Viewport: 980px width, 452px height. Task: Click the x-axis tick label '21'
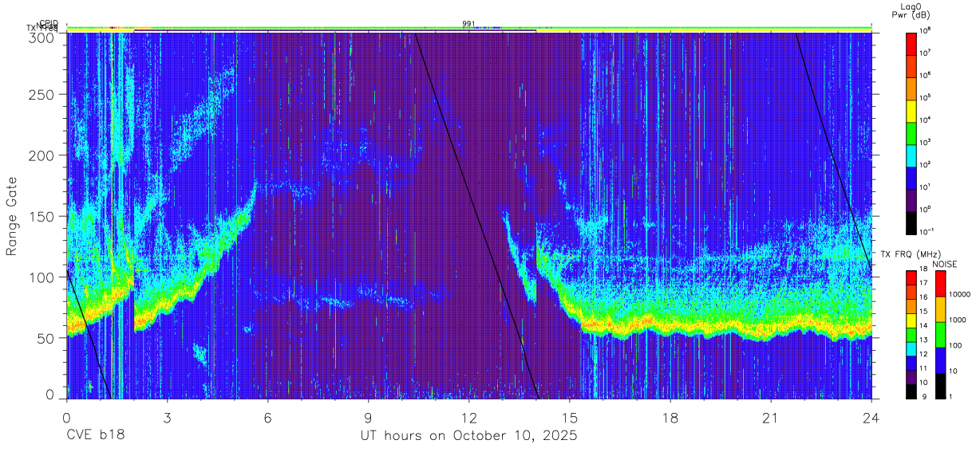[771, 418]
